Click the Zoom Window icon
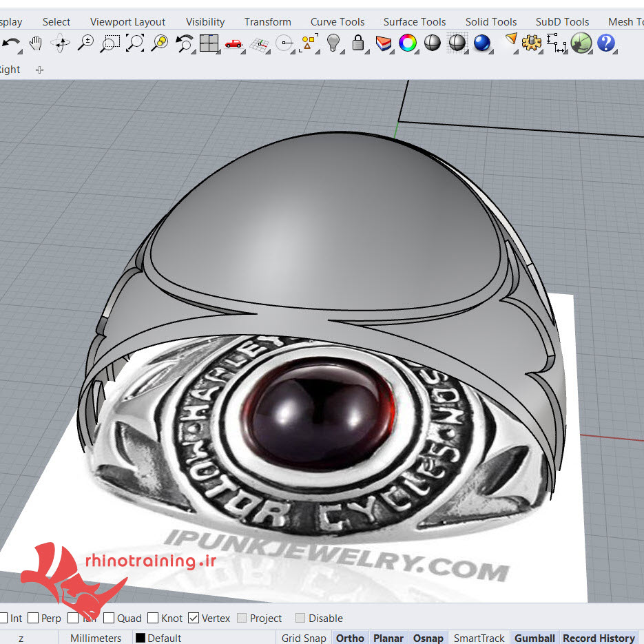Image resolution: width=644 pixels, height=644 pixels. pos(110,44)
